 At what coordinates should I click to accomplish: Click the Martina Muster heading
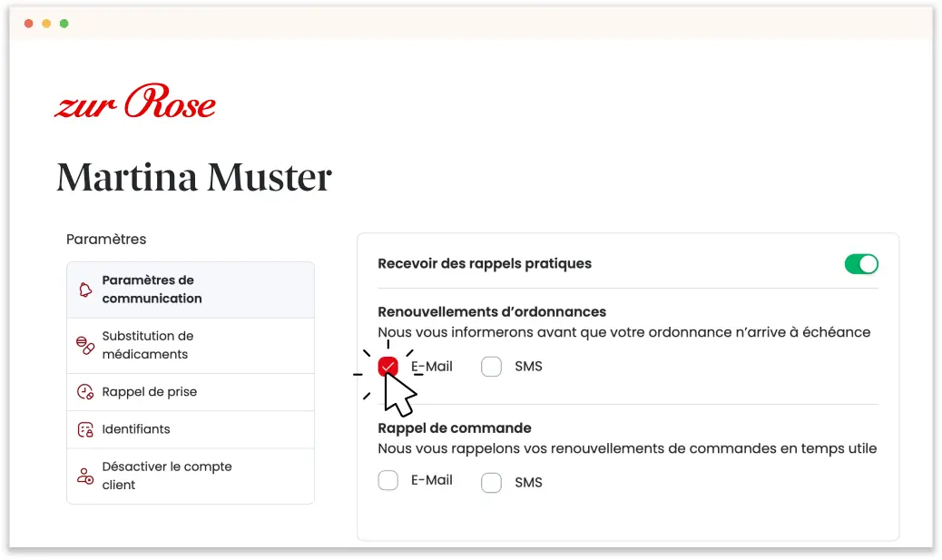(194, 177)
